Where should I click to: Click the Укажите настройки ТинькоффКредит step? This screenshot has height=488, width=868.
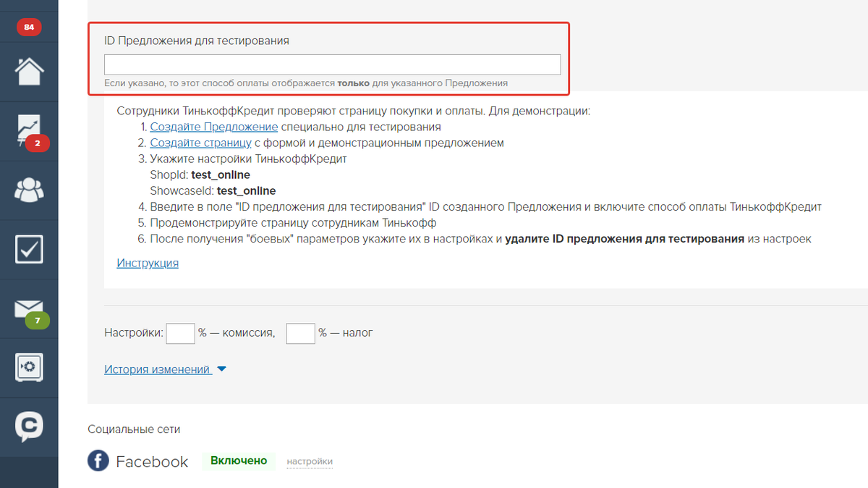248,159
